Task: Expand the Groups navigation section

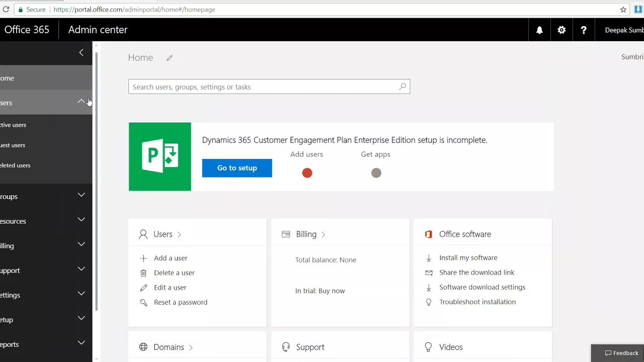Action: pyautogui.click(x=82, y=195)
